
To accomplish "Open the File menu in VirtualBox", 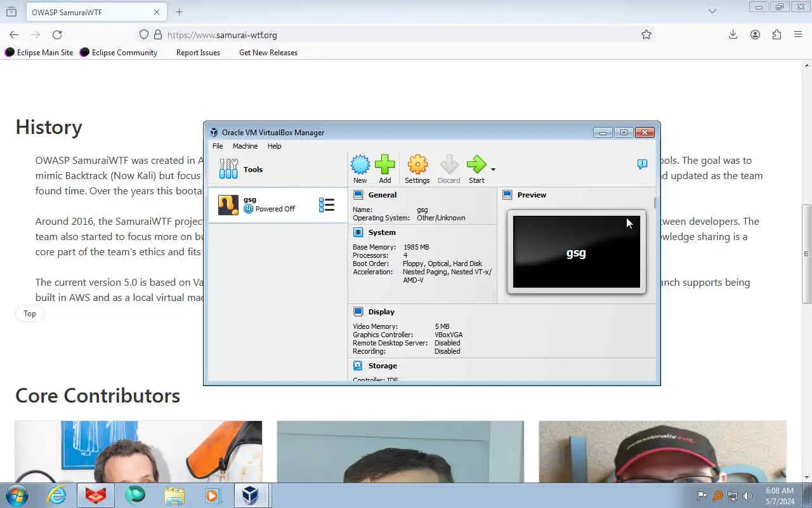I will [x=218, y=146].
